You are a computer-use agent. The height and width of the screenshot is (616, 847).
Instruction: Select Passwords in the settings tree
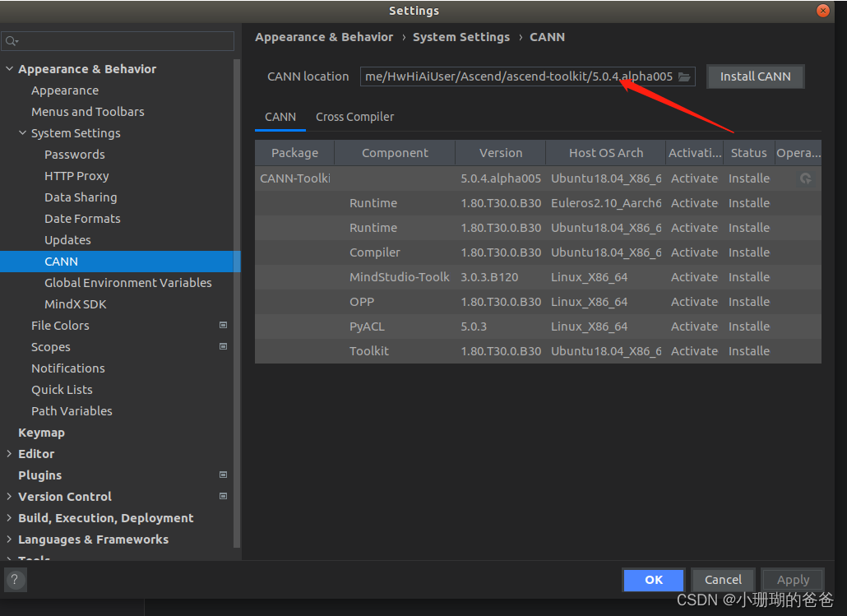point(75,155)
